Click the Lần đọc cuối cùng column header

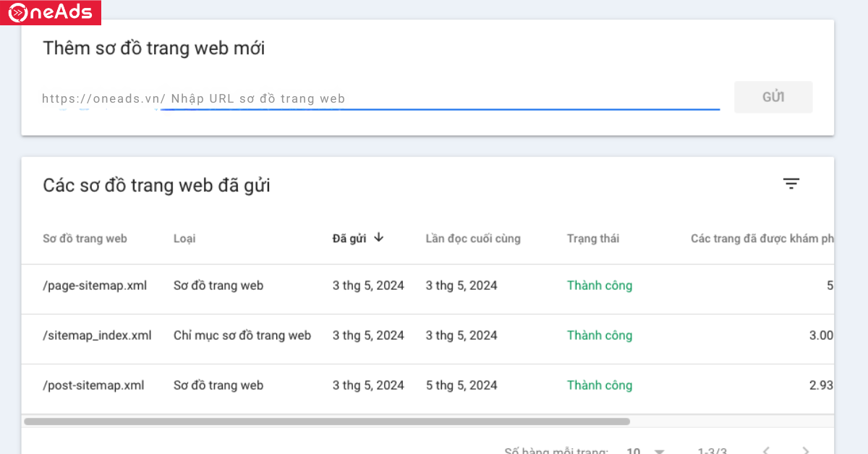(472, 239)
